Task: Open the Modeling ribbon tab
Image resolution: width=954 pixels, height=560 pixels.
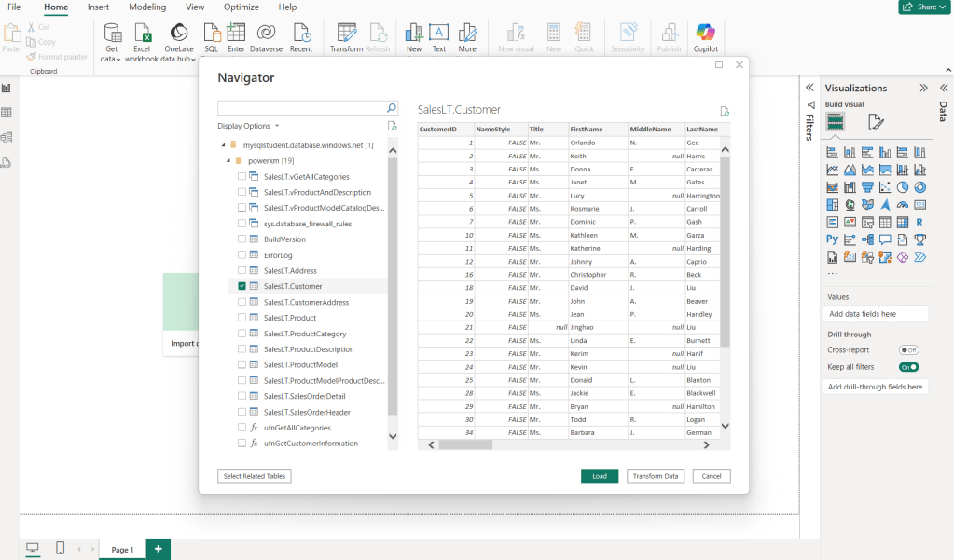Action: tap(147, 7)
